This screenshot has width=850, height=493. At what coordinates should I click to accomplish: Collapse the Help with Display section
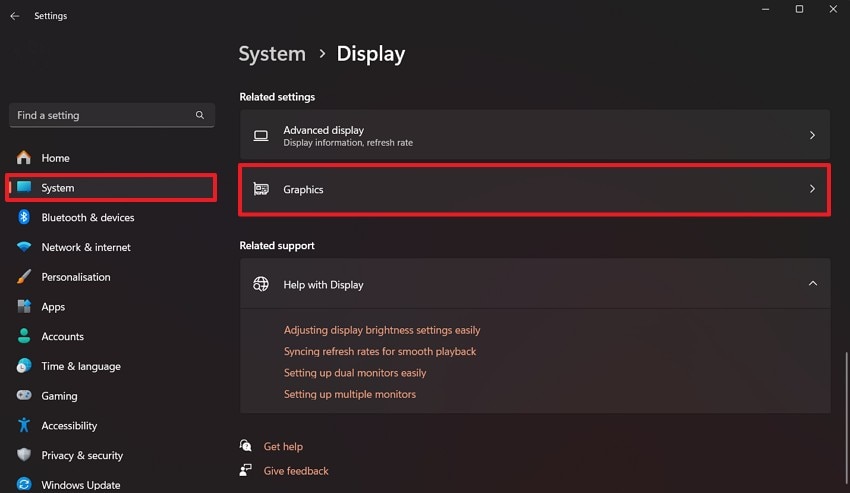(x=813, y=283)
